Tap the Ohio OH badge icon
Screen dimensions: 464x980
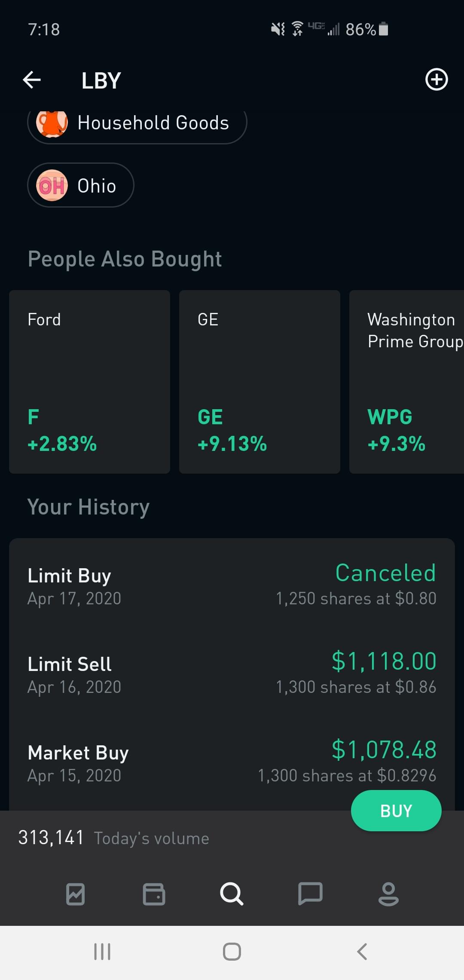pos(52,185)
